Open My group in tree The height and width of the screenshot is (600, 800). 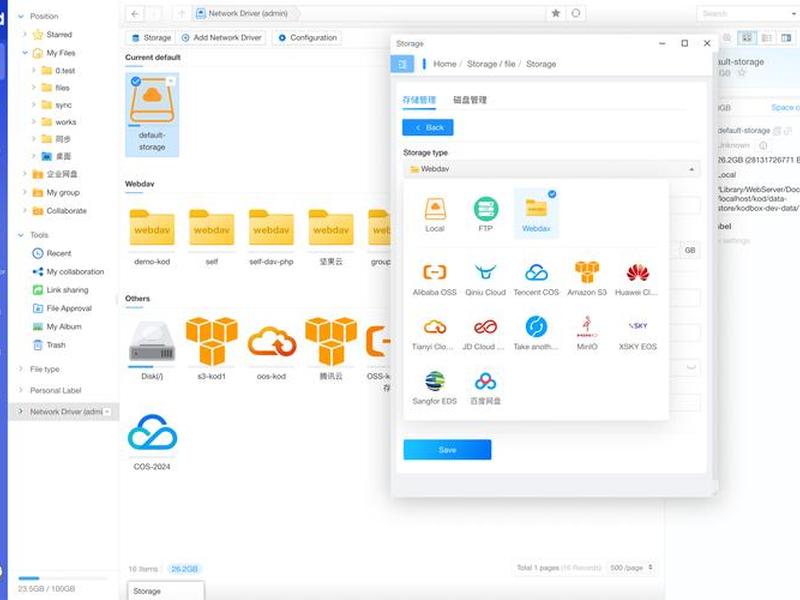point(56,192)
